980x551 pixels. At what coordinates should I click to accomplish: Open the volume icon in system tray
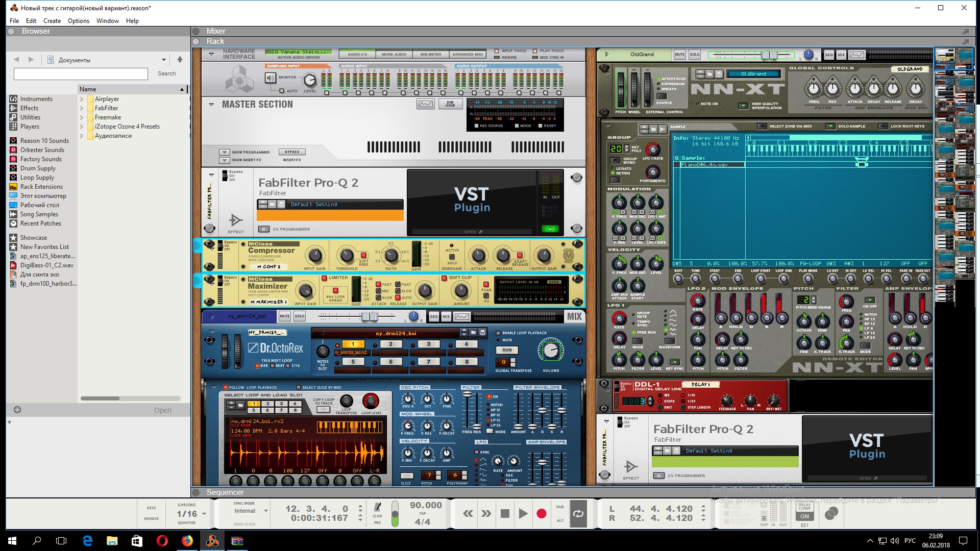point(894,541)
